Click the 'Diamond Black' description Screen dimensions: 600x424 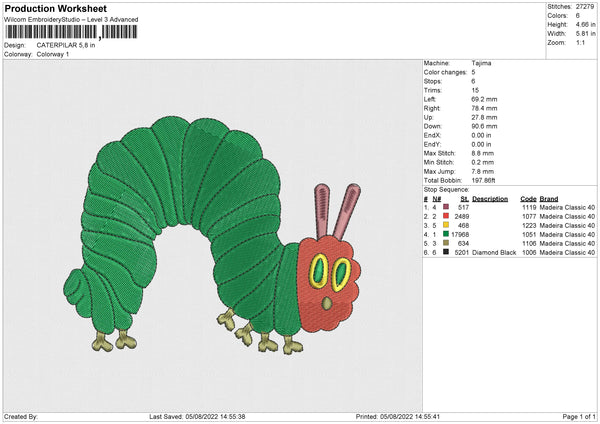pos(494,253)
